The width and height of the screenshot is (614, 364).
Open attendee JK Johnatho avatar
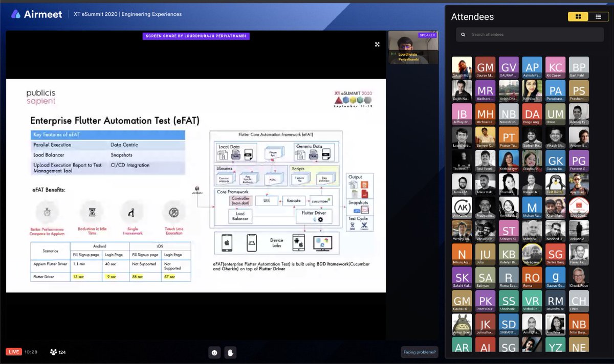point(485,325)
